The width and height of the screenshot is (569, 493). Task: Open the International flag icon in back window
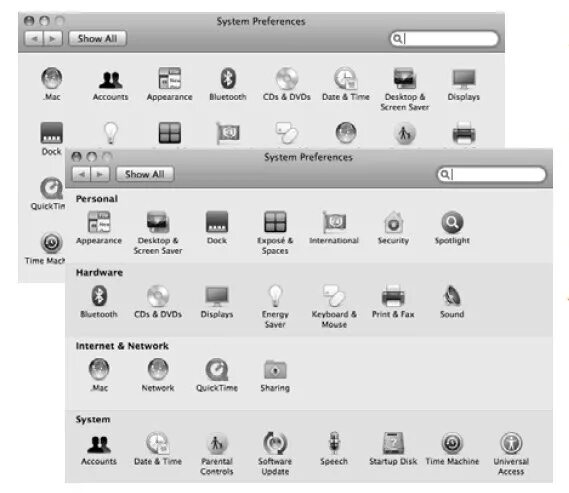[x=228, y=133]
